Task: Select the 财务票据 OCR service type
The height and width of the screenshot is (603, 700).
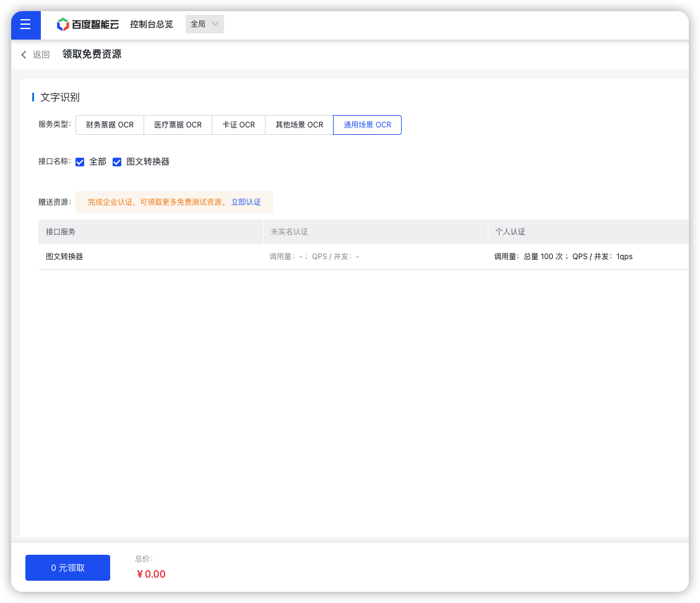Action: [110, 125]
